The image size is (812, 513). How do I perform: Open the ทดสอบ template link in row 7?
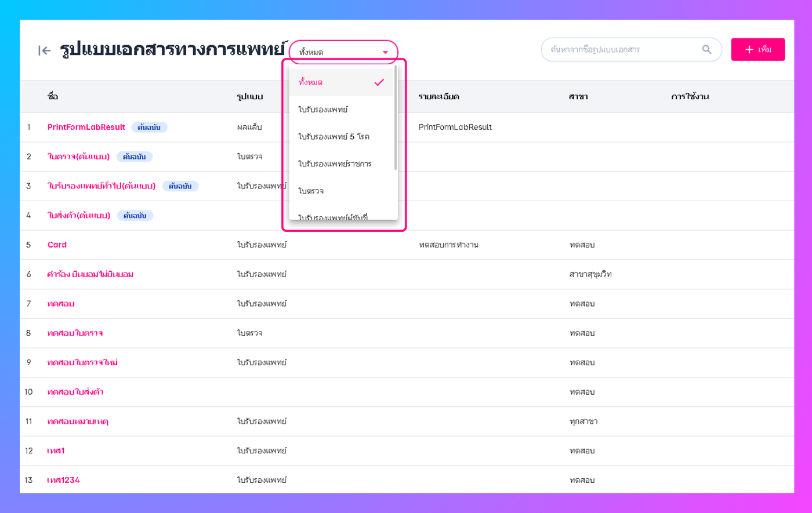tap(61, 304)
